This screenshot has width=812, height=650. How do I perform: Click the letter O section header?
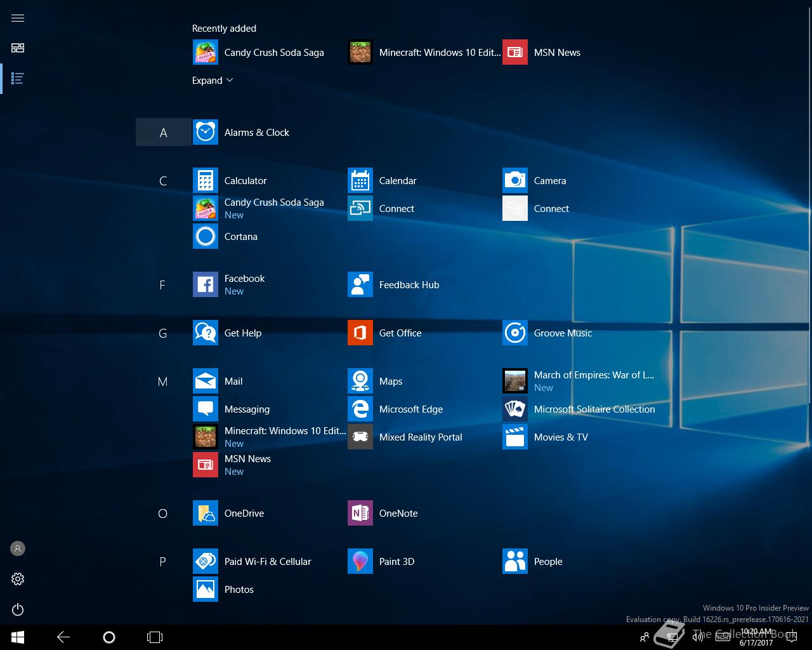point(163,513)
